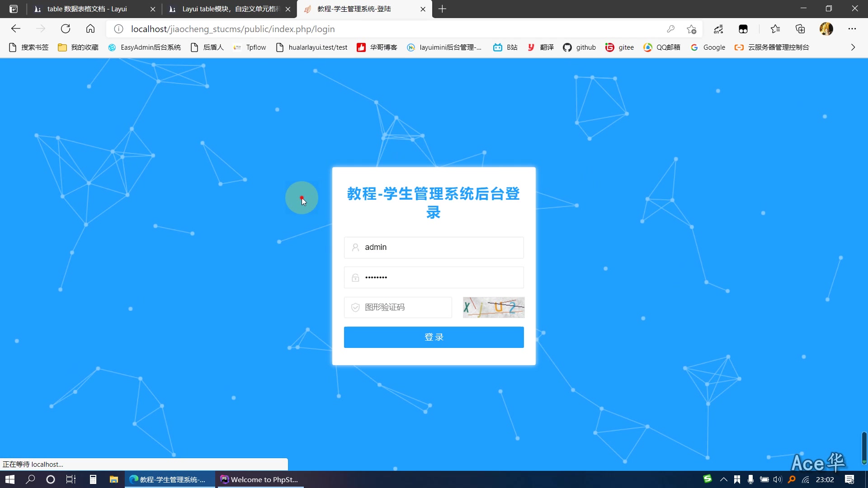Open the 华哥博客 bookmark
Image resolution: width=868 pixels, height=488 pixels.
pyautogui.click(x=377, y=47)
